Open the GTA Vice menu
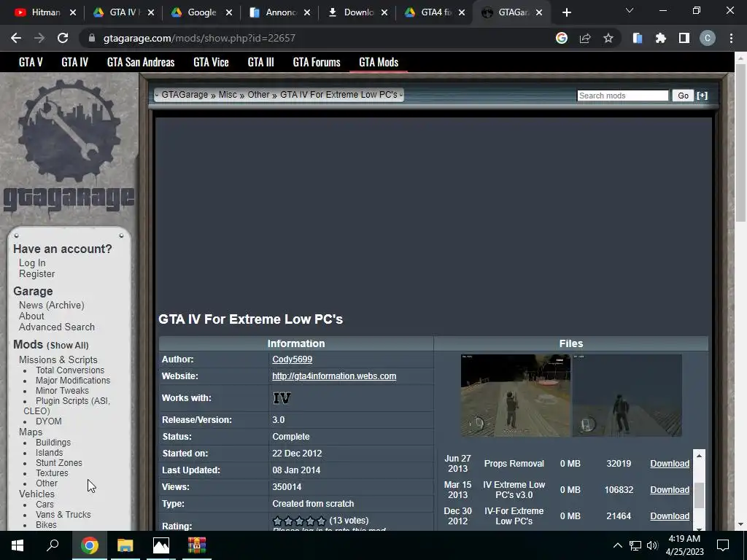747x560 pixels. point(211,62)
